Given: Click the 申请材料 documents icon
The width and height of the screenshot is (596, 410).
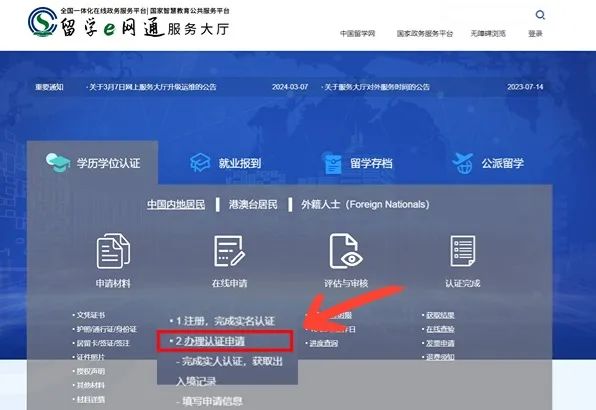Looking at the screenshot, I should (x=113, y=251).
